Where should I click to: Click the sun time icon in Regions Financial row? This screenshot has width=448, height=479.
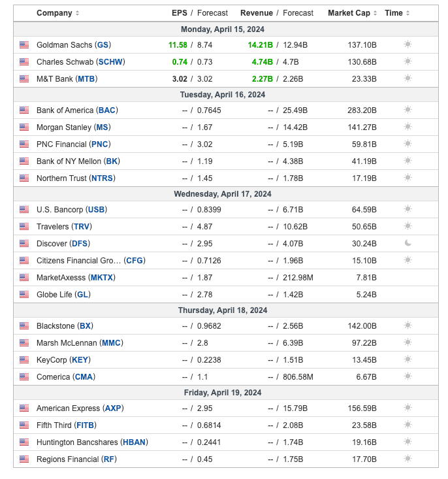[408, 459]
